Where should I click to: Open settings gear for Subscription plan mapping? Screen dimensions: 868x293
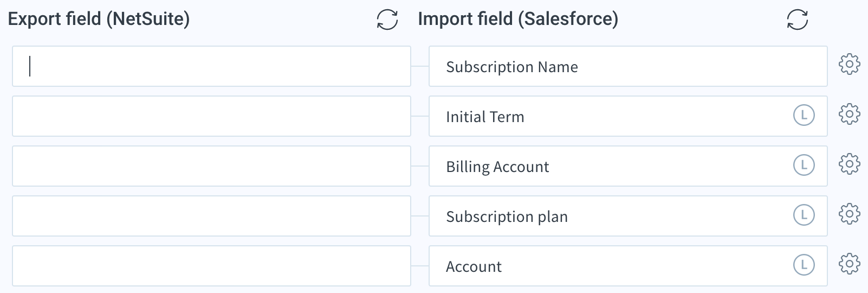tap(849, 214)
